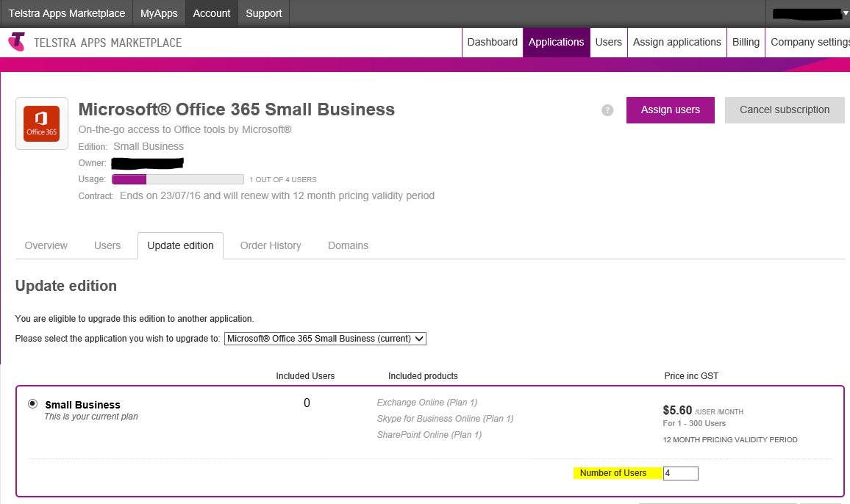Image resolution: width=850 pixels, height=504 pixels.
Task: Switch to the Domains tab
Action: 348,245
